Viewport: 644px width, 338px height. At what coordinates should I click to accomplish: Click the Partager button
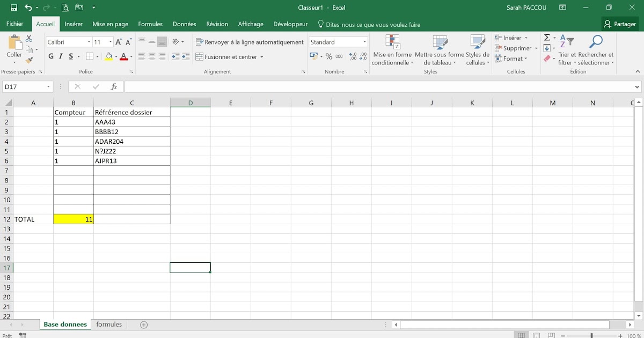(x=620, y=24)
